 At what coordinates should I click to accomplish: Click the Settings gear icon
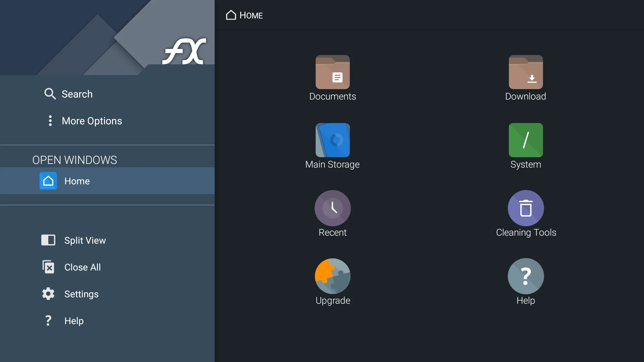pyautogui.click(x=48, y=294)
